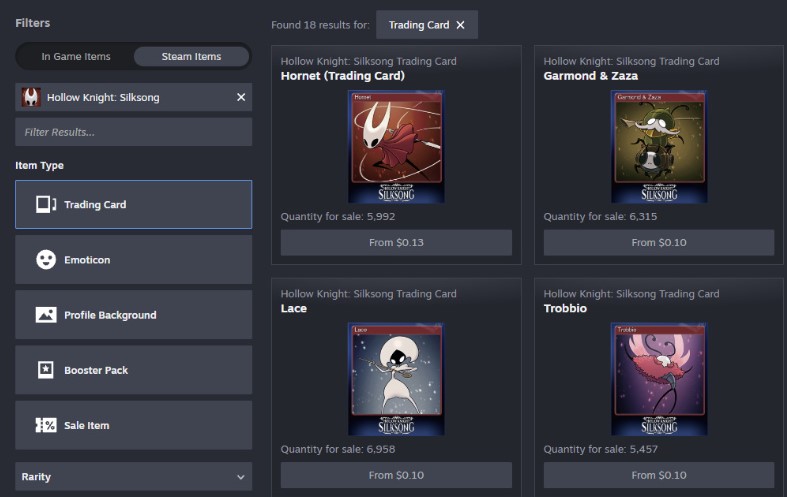Image resolution: width=787 pixels, height=497 pixels.
Task: Select the Emoticon item type
Action: (x=134, y=260)
